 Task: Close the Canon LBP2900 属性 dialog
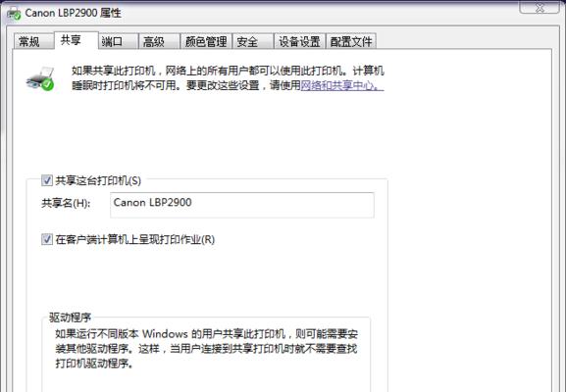[540, 7]
